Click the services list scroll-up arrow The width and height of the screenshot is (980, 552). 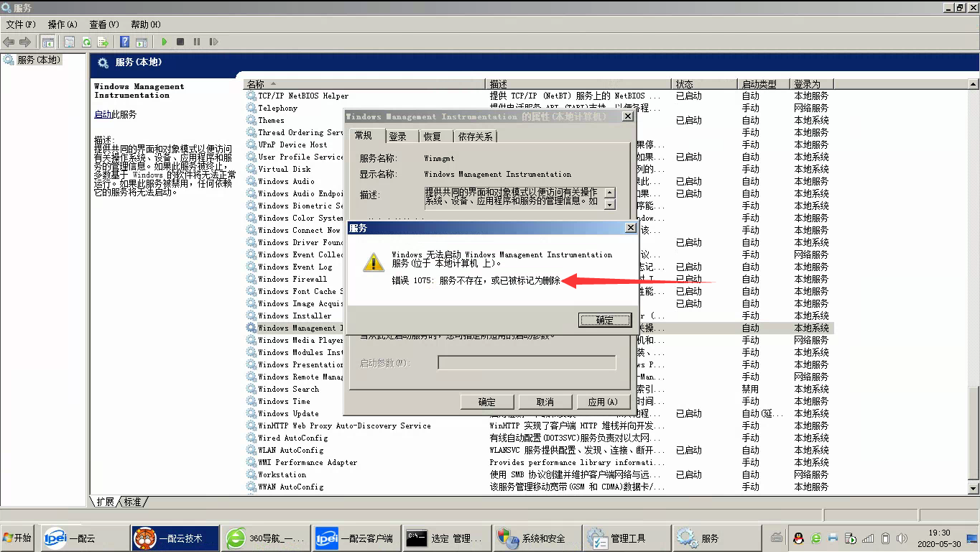(974, 85)
